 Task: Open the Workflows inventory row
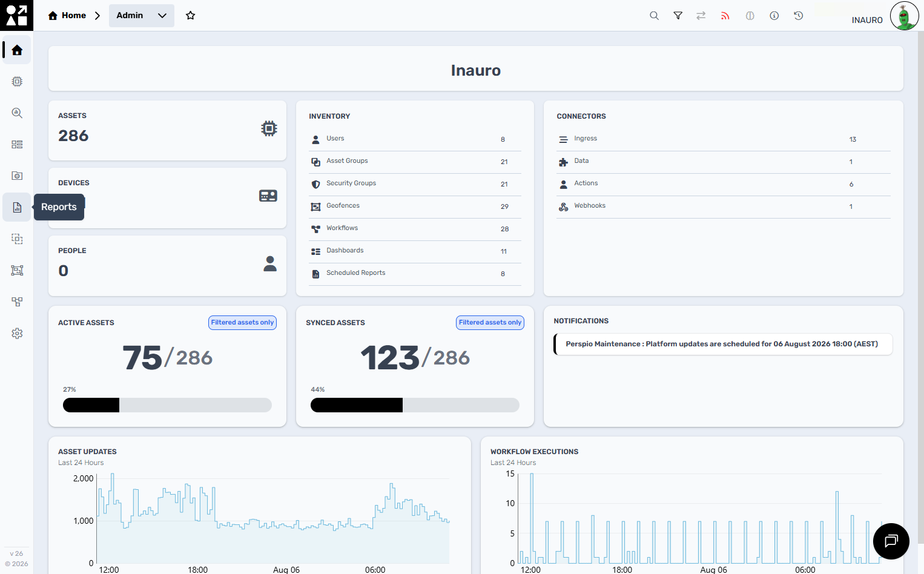[x=415, y=229]
